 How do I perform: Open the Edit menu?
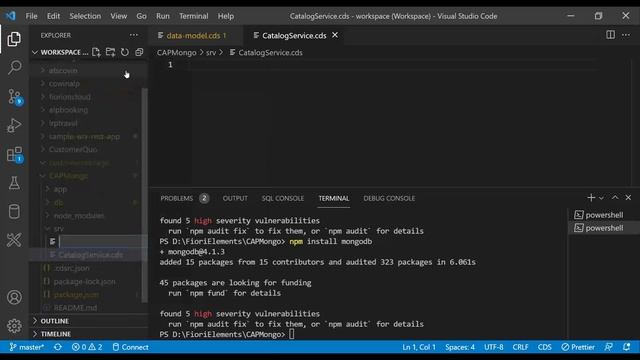(x=53, y=16)
